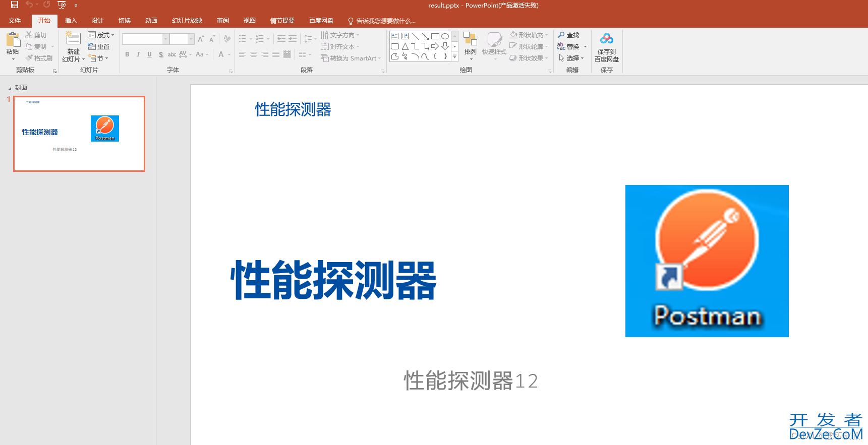
Task: Click the Decrease Indent icon
Action: pos(281,39)
